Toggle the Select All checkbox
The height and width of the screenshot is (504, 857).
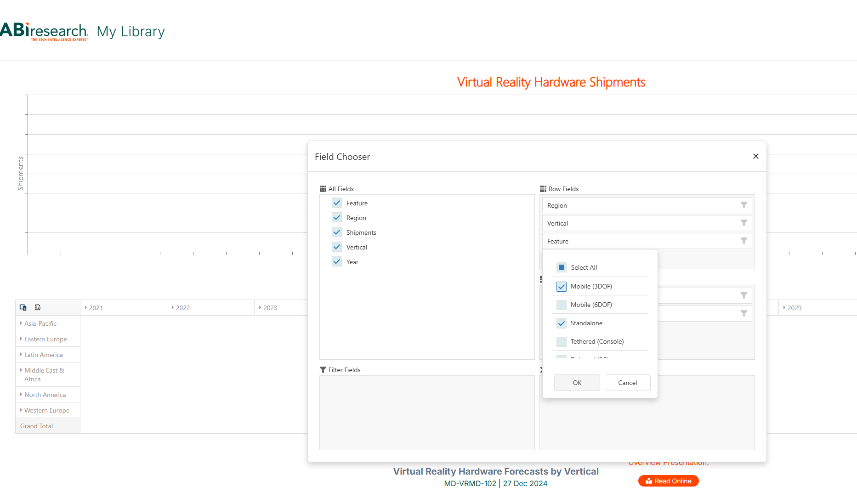pyautogui.click(x=562, y=267)
